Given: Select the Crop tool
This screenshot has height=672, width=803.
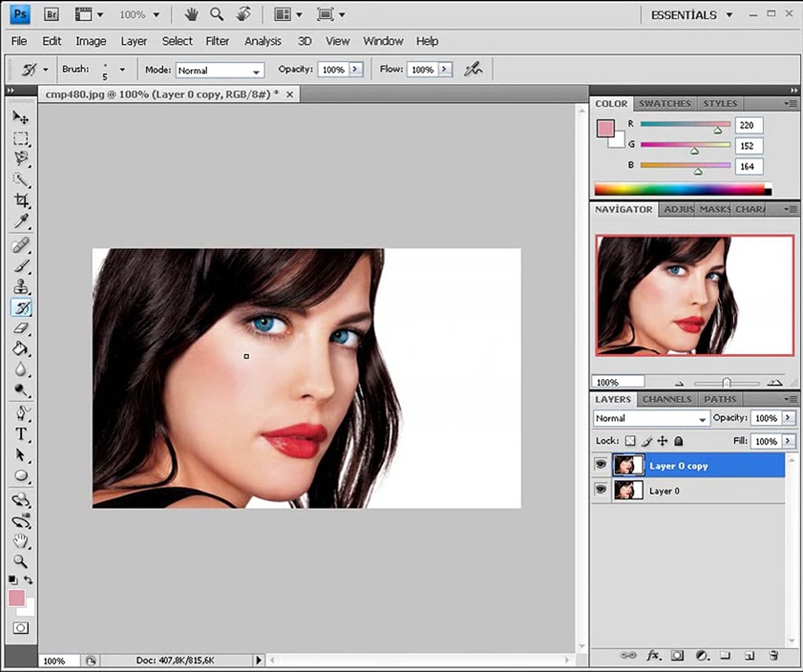Looking at the screenshot, I should pos(21,200).
